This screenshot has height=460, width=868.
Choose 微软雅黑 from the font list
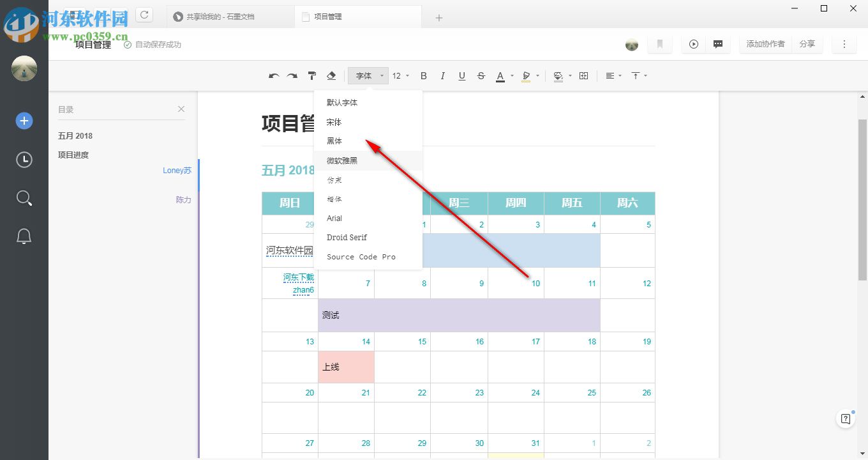point(368,160)
